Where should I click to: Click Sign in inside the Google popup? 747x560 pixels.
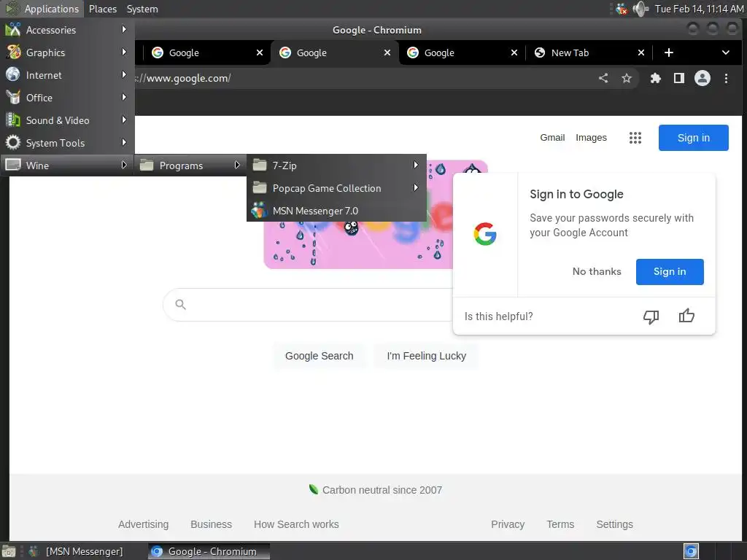tap(670, 271)
